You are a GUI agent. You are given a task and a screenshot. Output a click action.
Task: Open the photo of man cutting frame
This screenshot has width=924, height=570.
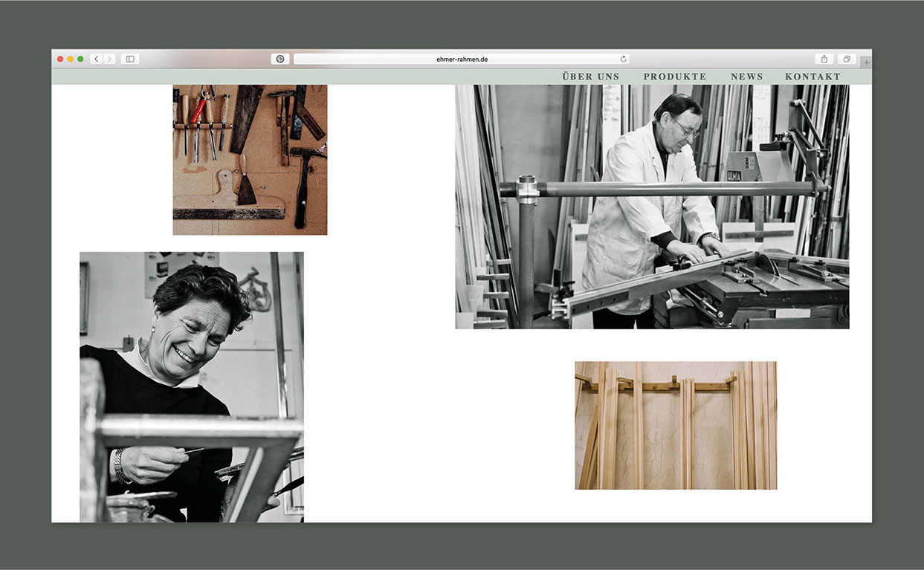(652, 207)
